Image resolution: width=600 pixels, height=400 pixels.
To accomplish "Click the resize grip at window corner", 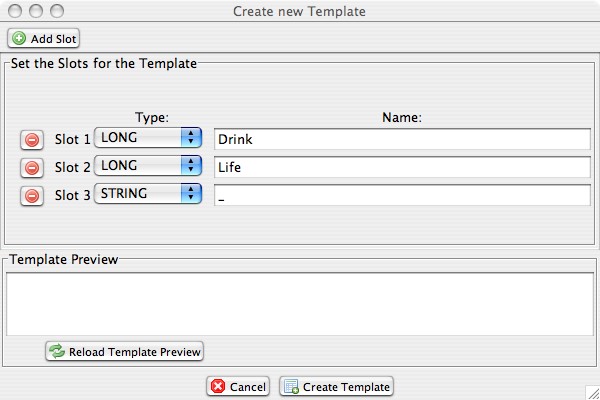I will click(x=591, y=391).
